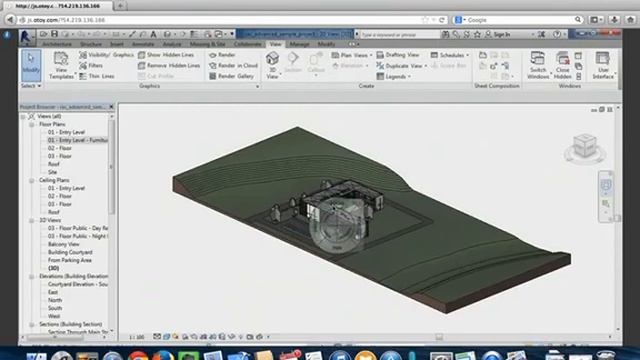Open the Plan Views dropdown
Image resolution: width=640 pixels, height=360 pixels.
pyautogui.click(x=351, y=55)
